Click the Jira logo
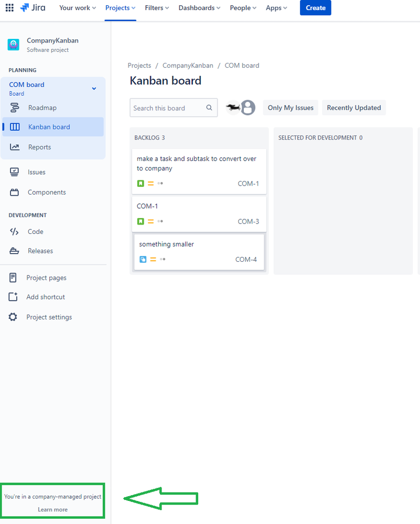The width and height of the screenshot is (420, 524). coord(33,8)
